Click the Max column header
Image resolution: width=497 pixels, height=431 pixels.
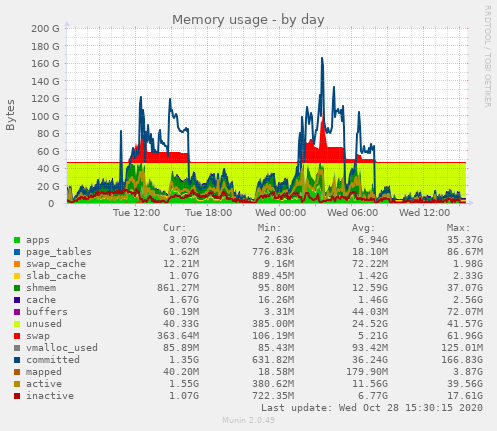tap(458, 228)
